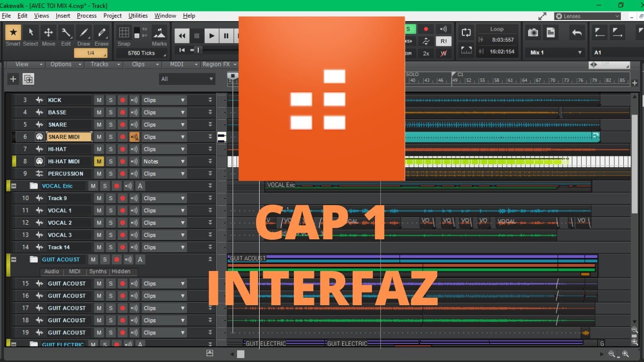Arm the SNARE track for recording
The height and width of the screenshot is (362, 644).
(122, 125)
